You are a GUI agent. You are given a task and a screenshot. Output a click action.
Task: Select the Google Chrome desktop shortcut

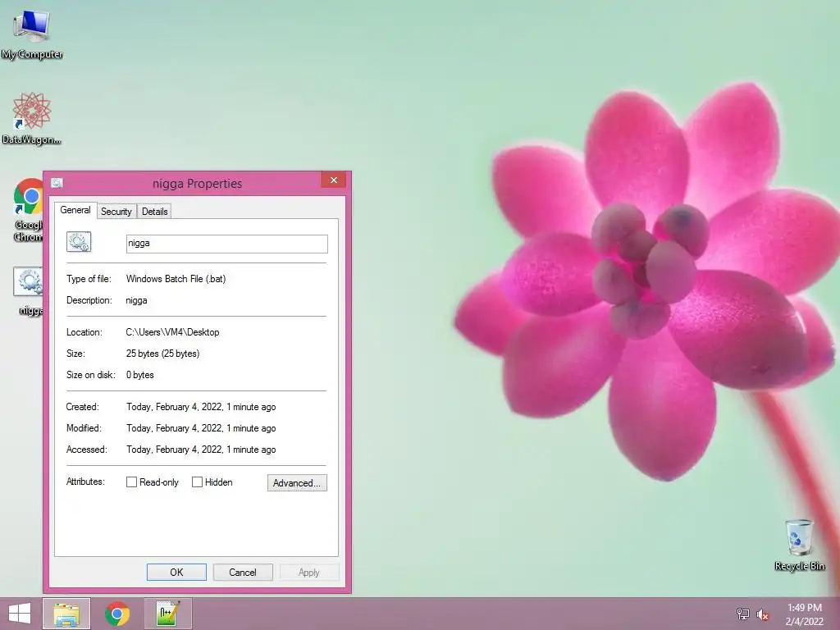point(28,209)
